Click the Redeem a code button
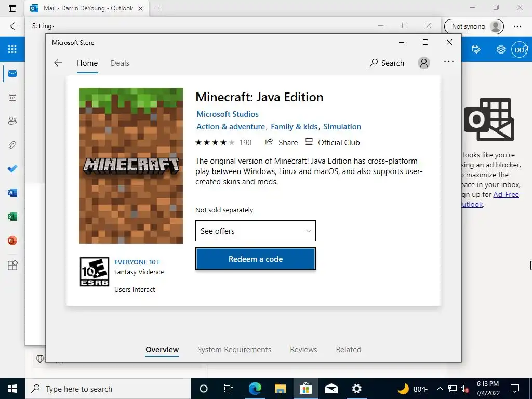The height and width of the screenshot is (399, 532). 256,259
